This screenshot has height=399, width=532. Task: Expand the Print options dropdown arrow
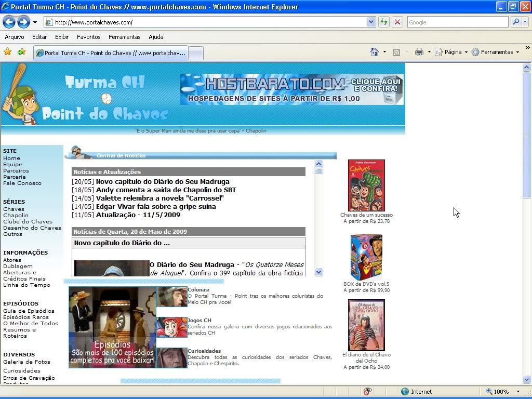point(429,52)
